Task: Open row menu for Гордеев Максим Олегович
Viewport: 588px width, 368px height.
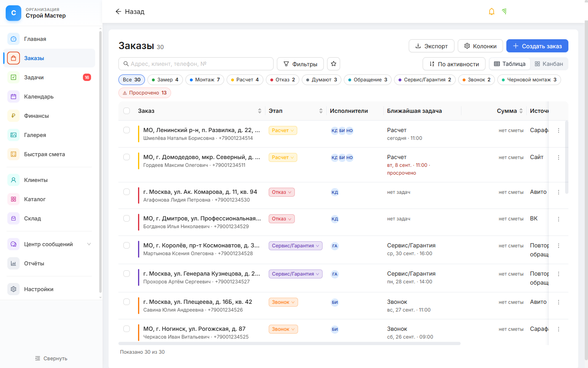Action: click(559, 157)
